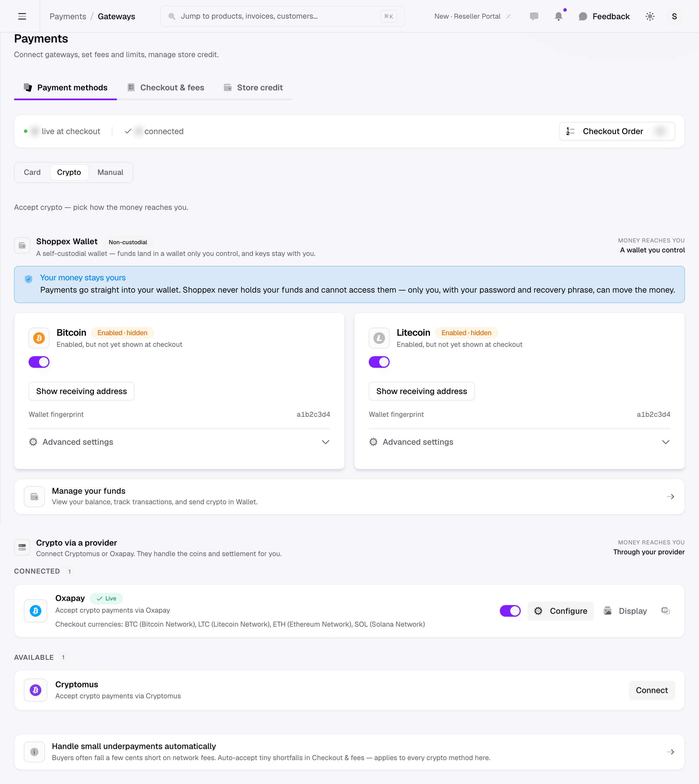This screenshot has height=784, width=699.
Task: Click Litecoin wallet fingerprint a1b2c3d4
Action: click(654, 414)
